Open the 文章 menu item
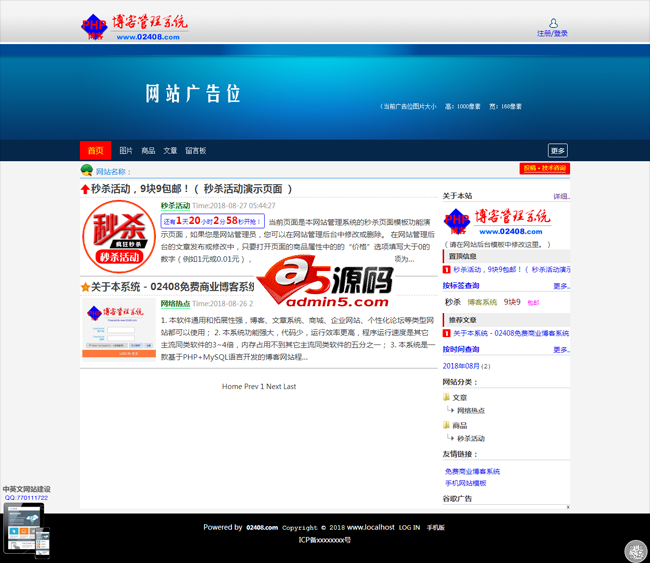Image resolution: width=650 pixels, height=563 pixels. click(170, 150)
